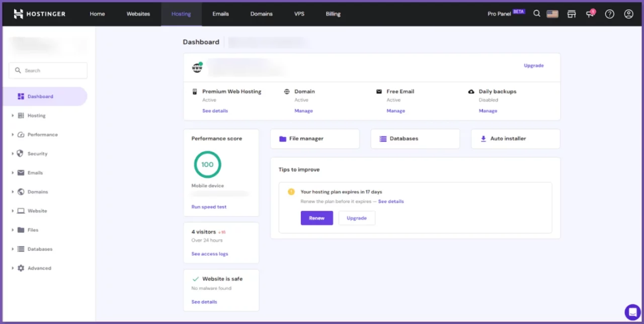Select Dashboard in the sidebar

point(40,97)
